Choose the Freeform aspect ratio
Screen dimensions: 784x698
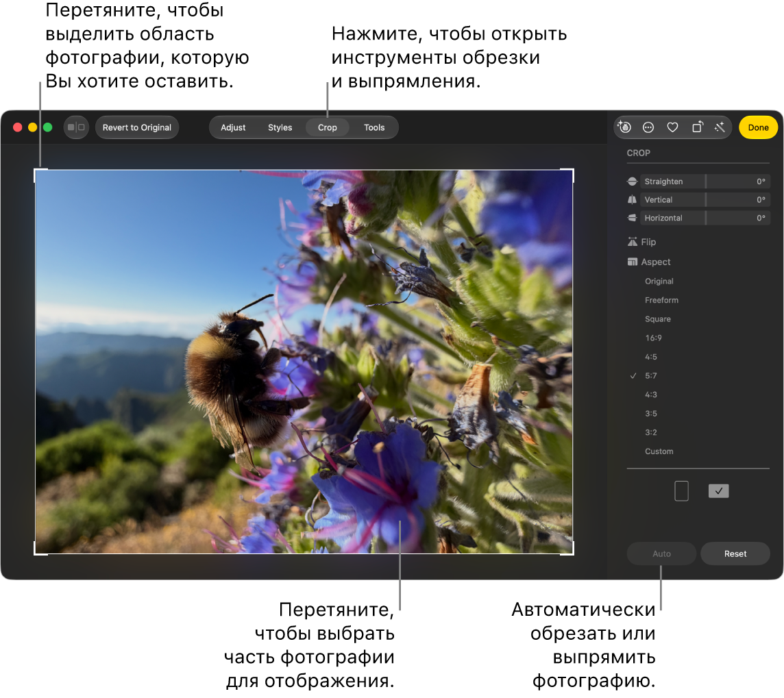coord(661,300)
